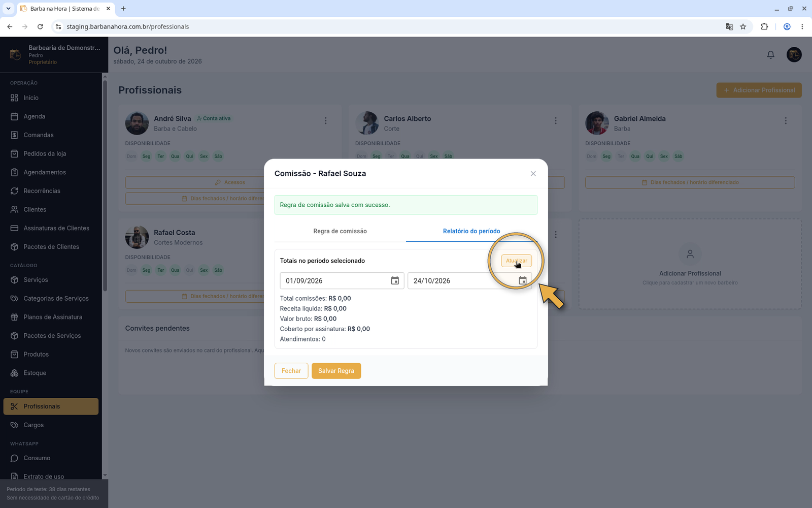Click the Adicionar Profissional dashed card

point(690,264)
